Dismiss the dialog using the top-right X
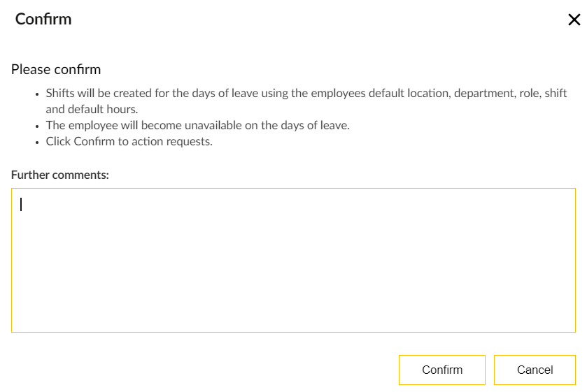This screenshot has height=392, width=587. click(x=574, y=20)
